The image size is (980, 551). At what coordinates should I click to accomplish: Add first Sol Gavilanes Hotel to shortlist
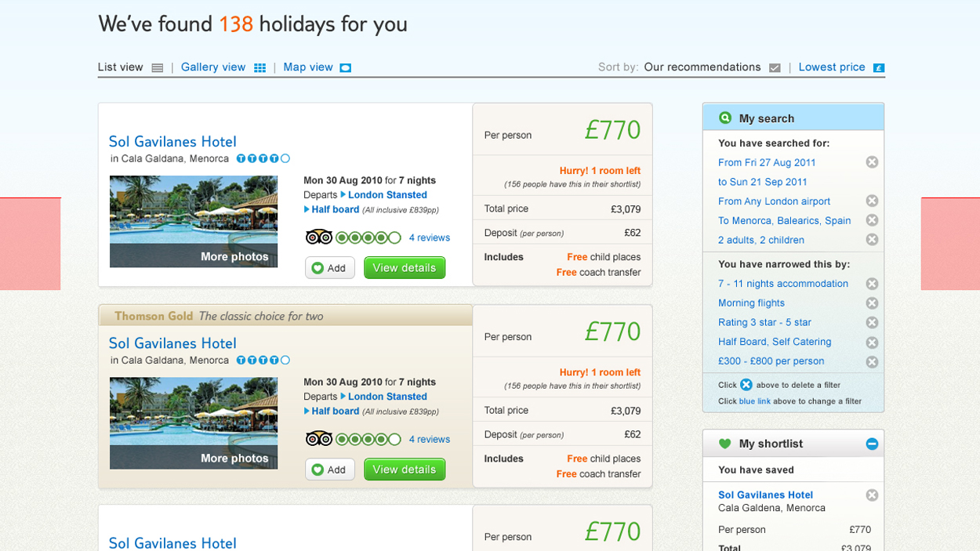tap(329, 268)
